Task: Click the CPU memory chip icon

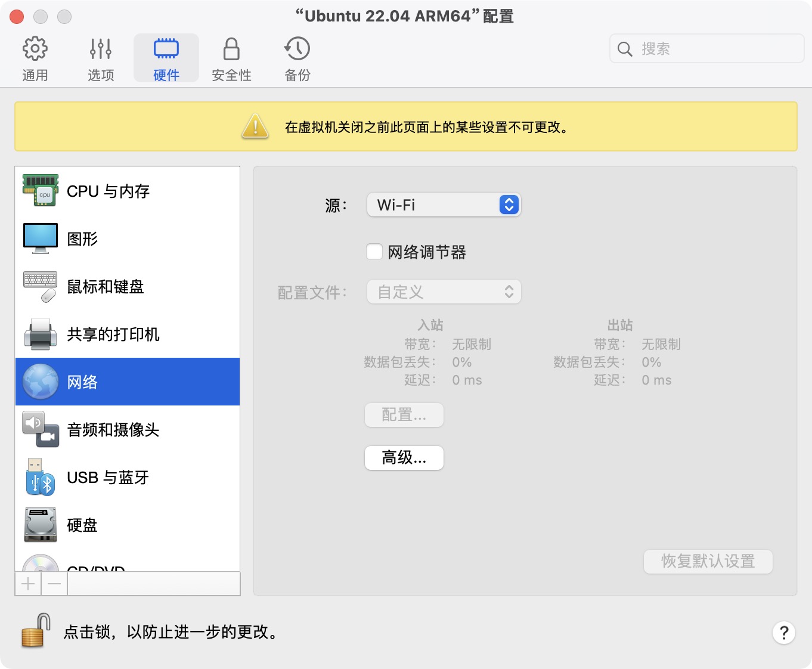Action: (x=41, y=190)
